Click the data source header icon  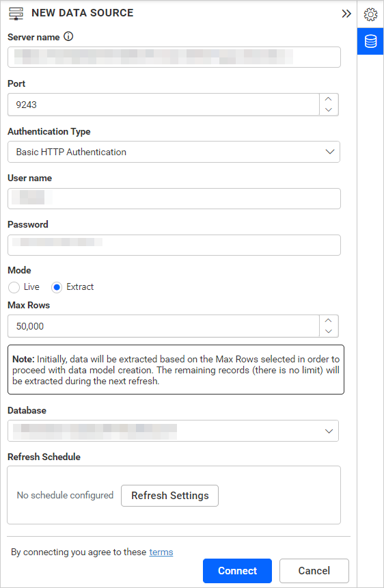(16, 14)
